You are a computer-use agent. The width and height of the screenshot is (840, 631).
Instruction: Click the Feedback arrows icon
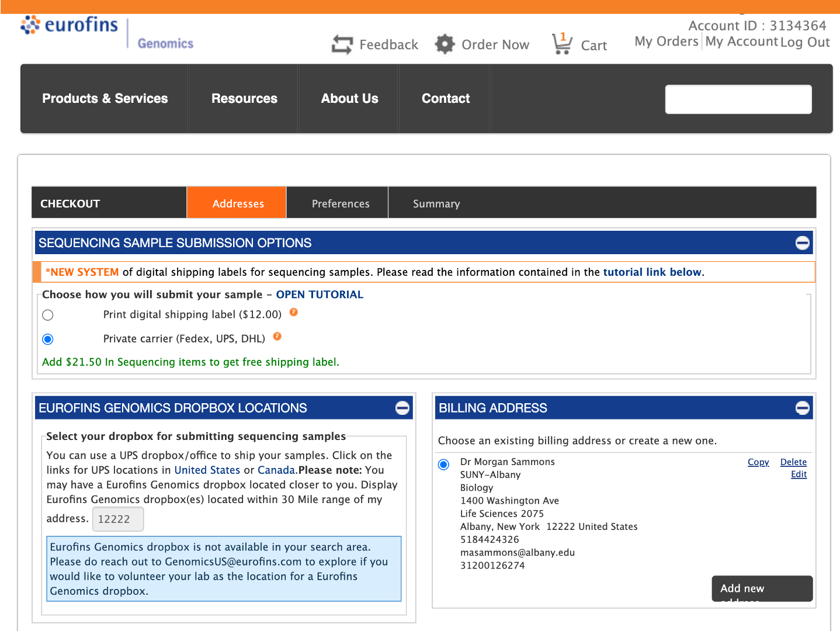click(342, 44)
